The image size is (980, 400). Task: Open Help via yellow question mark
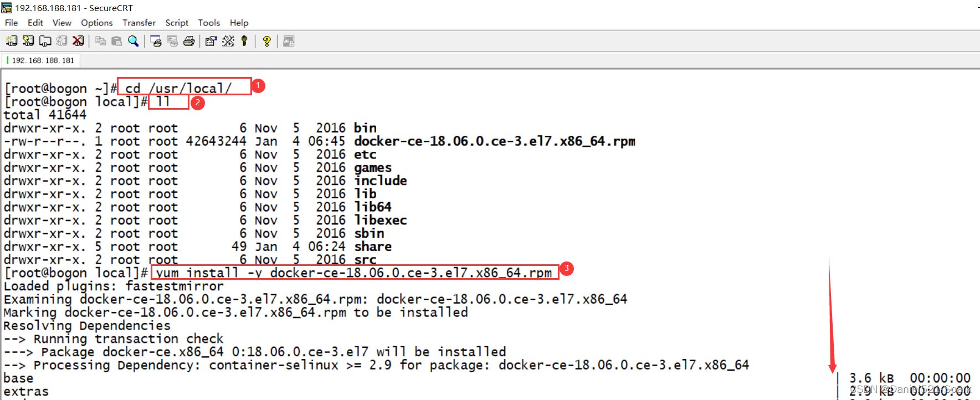pos(266,41)
